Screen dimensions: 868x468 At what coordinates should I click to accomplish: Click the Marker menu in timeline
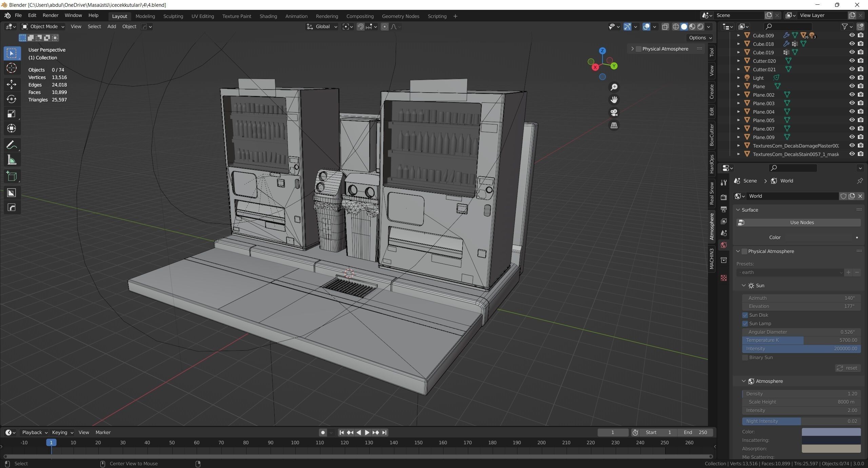pos(103,432)
